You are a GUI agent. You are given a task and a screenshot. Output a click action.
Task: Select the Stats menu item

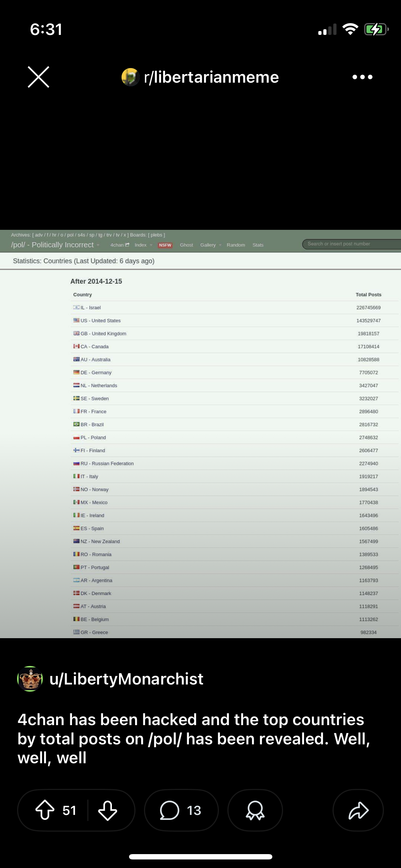[258, 245]
